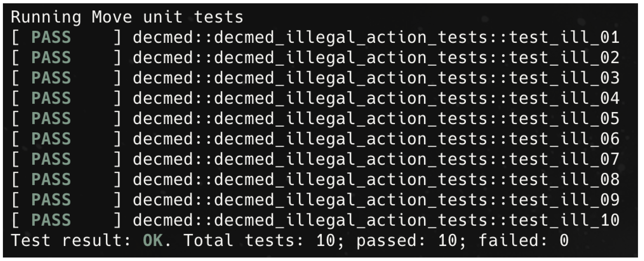Click the "Running Move unit tests" header line

(127, 17)
